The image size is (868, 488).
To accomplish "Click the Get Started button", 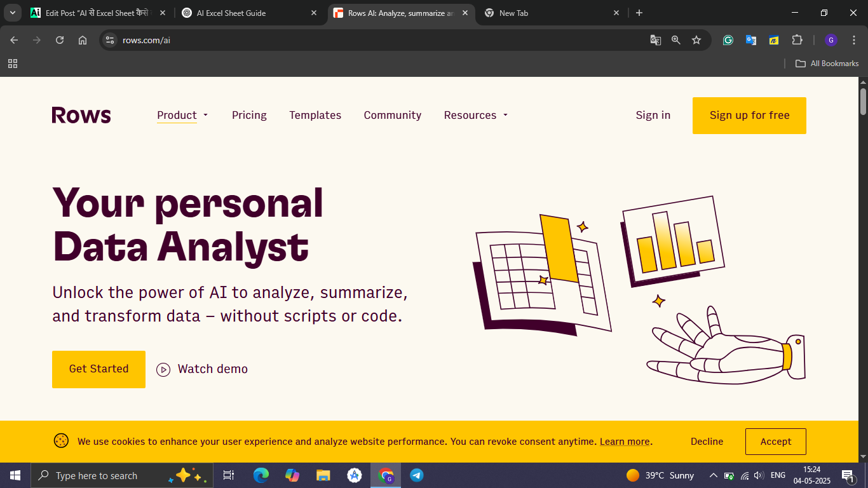I will click(98, 369).
